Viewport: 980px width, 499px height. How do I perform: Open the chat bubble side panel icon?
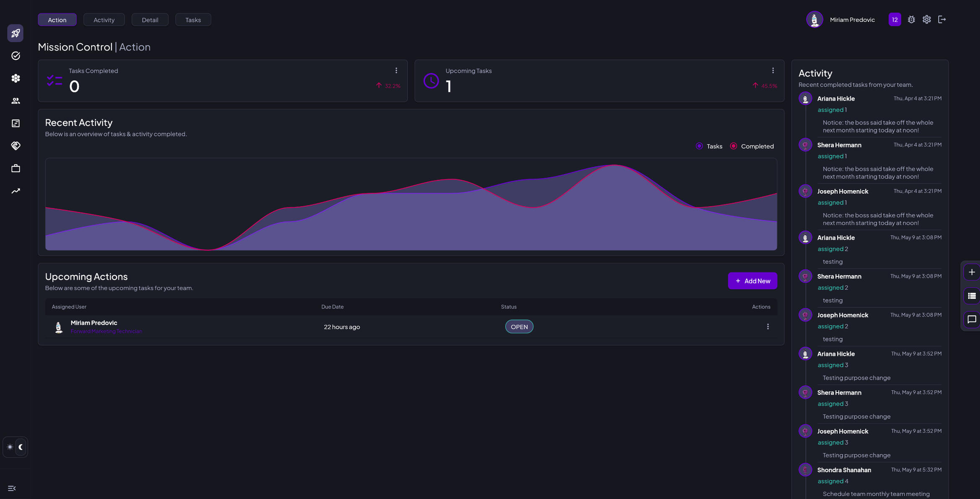pyautogui.click(x=972, y=319)
